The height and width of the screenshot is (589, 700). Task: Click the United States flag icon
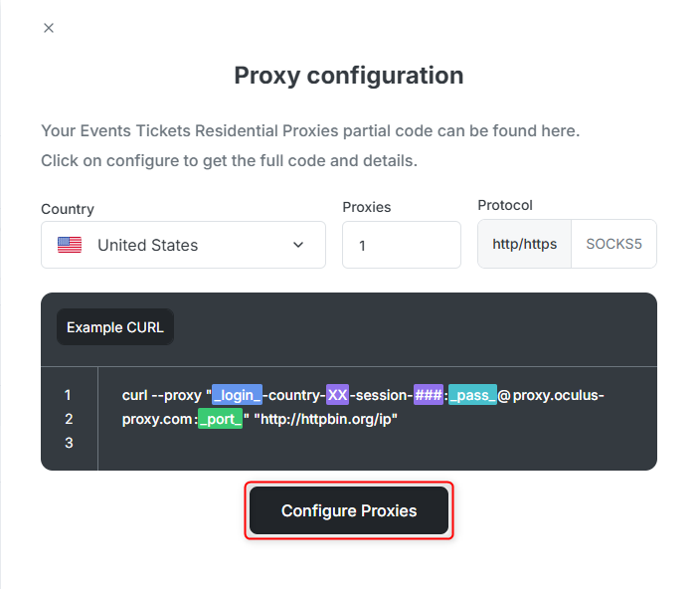(70, 245)
